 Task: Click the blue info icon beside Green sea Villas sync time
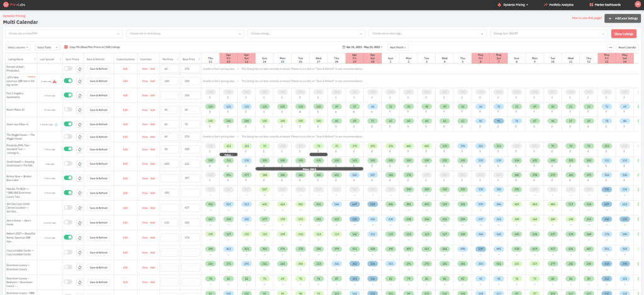click(56, 124)
